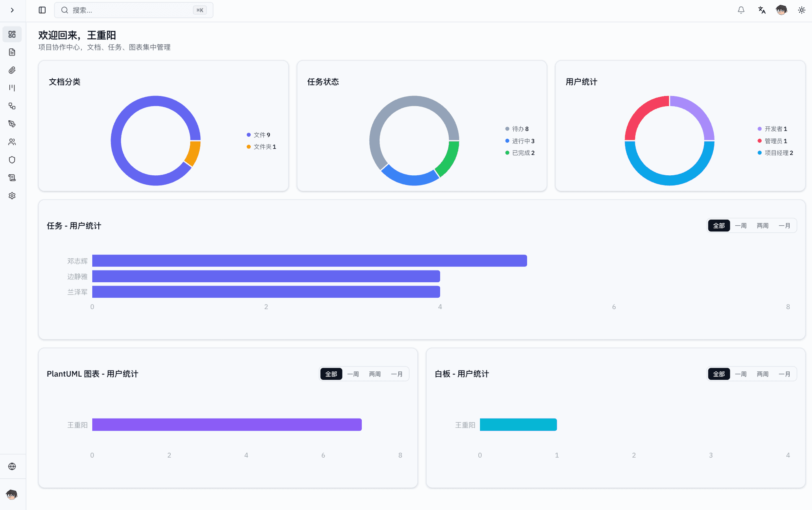Open the security shield section

[x=12, y=159]
